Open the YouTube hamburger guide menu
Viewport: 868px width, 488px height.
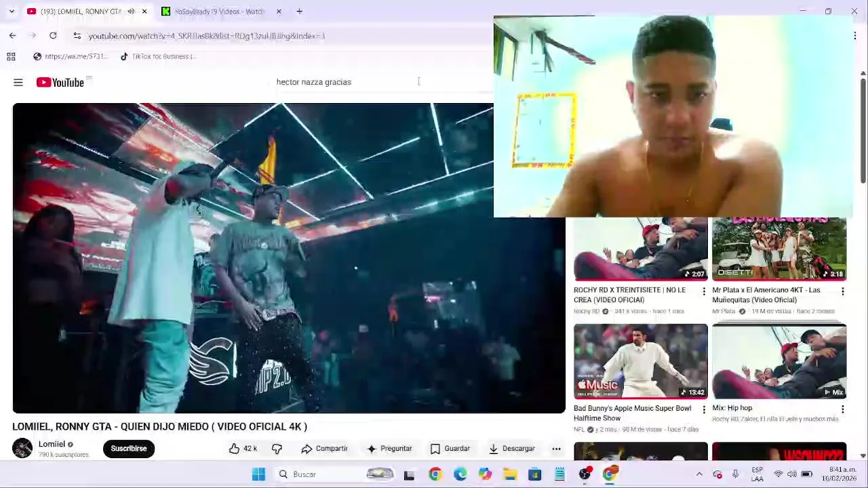coord(18,82)
